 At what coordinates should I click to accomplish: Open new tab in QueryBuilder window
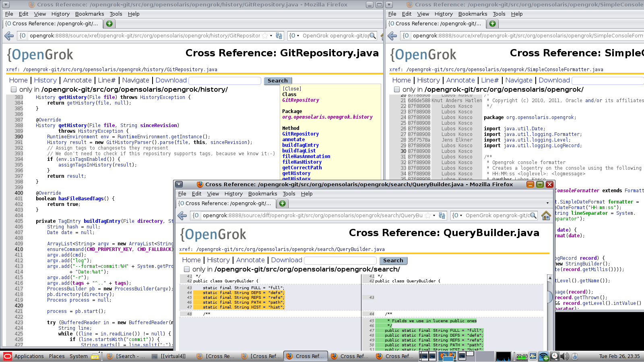282,204
